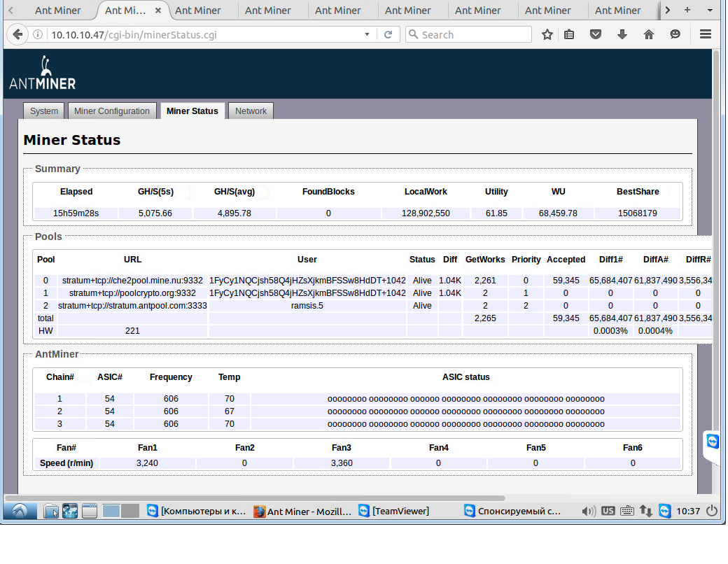
Task: Click the chain 2 temperature '67'
Action: pos(230,411)
